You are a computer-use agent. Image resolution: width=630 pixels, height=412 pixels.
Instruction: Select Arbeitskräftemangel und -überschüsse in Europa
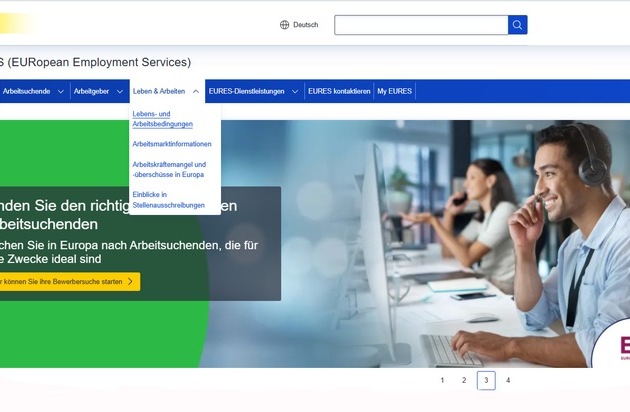[x=169, y=169]
